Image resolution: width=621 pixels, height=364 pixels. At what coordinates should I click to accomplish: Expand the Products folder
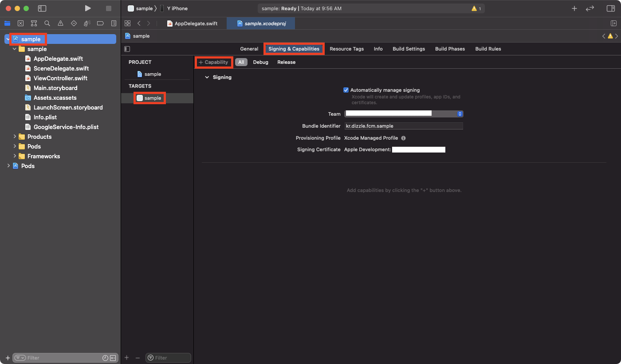(x=15, y=137)
